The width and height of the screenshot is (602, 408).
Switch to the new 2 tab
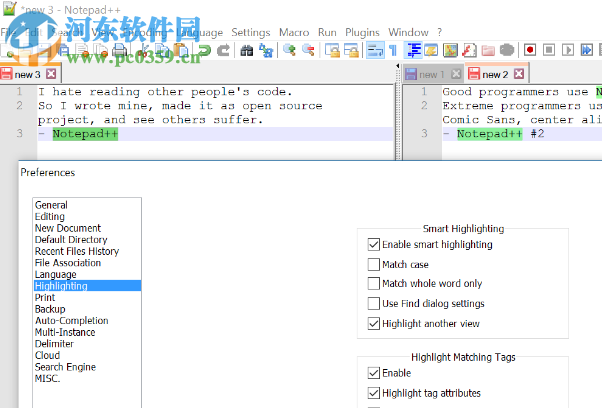495,74
